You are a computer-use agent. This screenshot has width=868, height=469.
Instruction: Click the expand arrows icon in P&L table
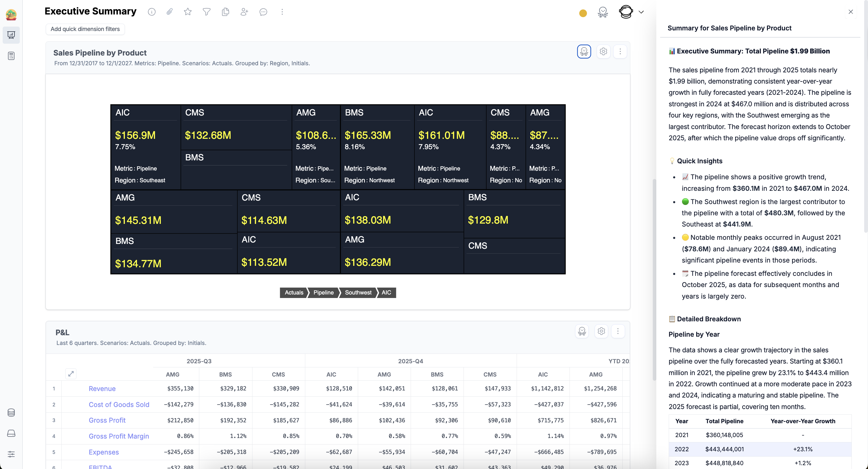(71, 374)
